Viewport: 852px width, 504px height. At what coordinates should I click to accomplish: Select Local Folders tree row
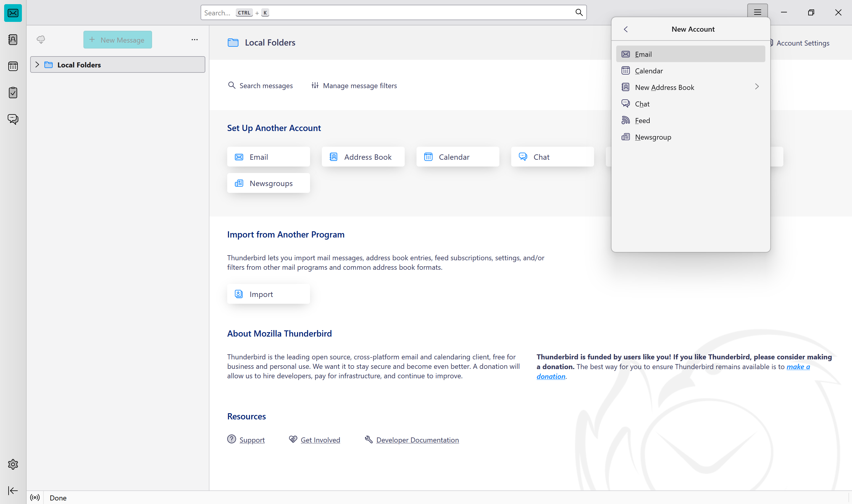coord(117,64)
